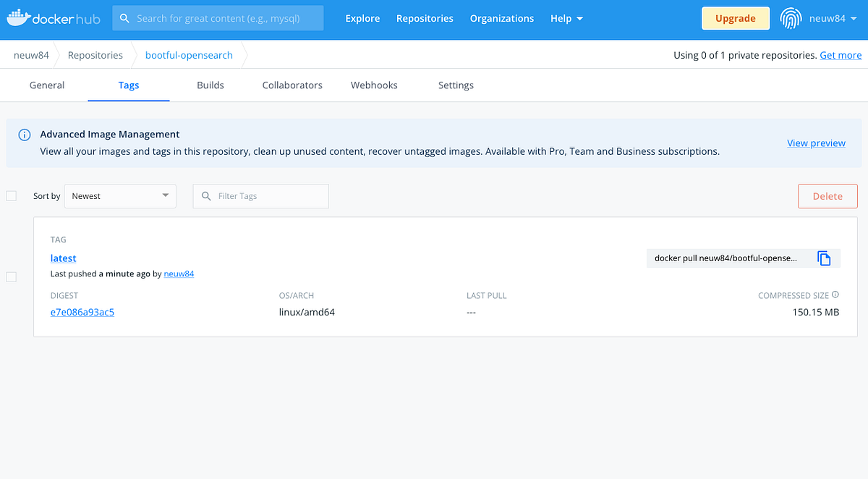Click the info icon on Advanced Image Management banner
Viewport: 868px width, 479px height.
coord(24,135)
